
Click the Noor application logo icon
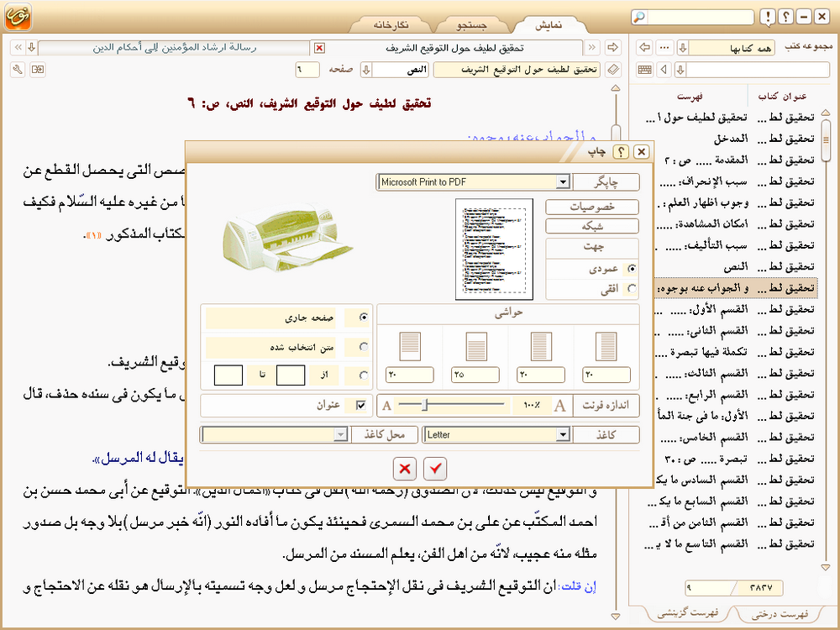[x=18, y=17]
